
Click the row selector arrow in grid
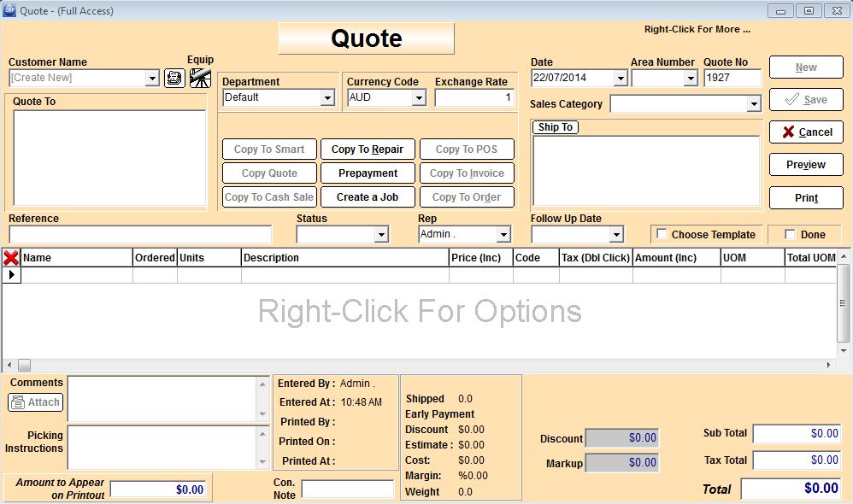pos(11,275)
